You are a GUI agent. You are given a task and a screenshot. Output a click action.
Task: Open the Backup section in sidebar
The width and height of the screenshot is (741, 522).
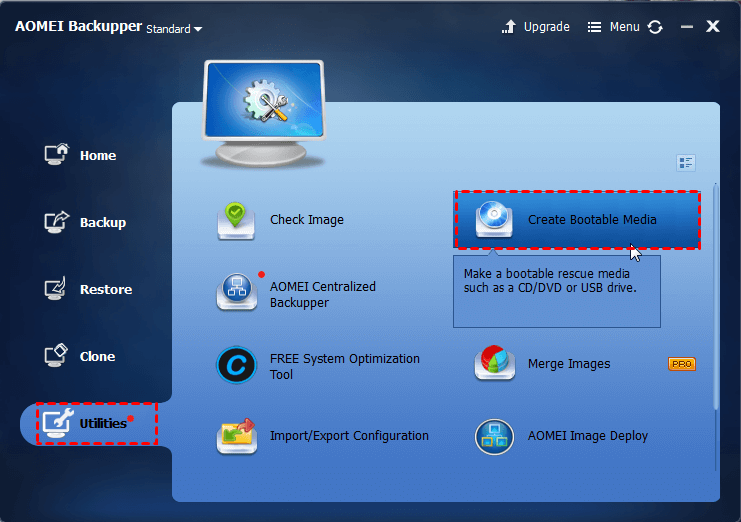(85, 222)
